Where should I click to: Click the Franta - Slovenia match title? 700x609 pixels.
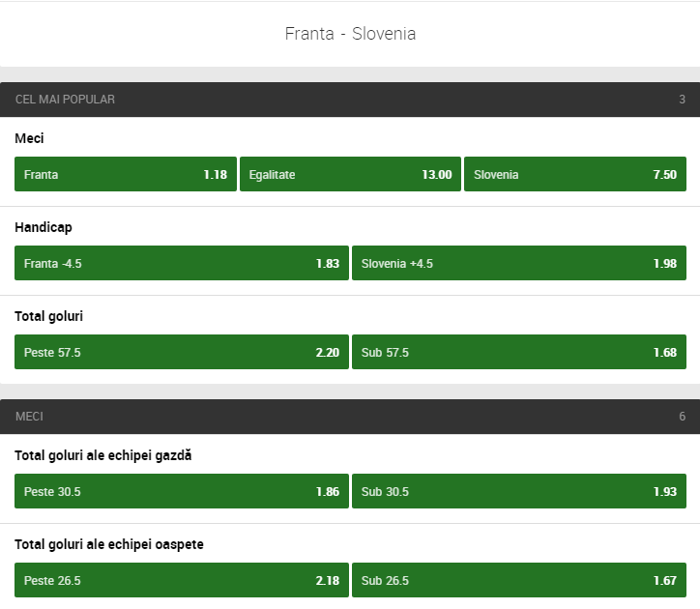coord(350,34)
